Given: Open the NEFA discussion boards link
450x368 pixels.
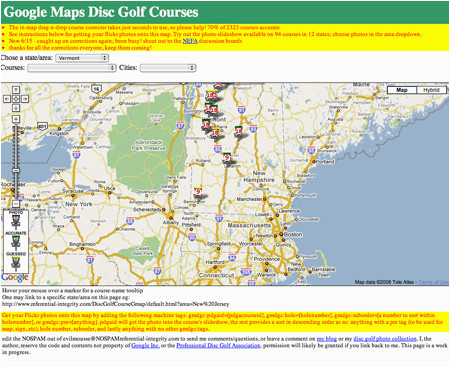Looking at the screenshot, I should click(x=190, y=41).
